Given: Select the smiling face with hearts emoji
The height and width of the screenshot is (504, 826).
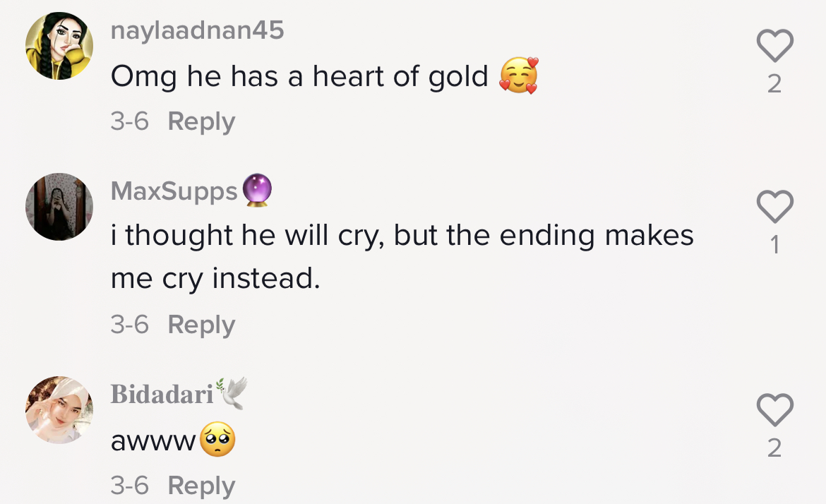Looking at the screenshot, I should [518, 76].
